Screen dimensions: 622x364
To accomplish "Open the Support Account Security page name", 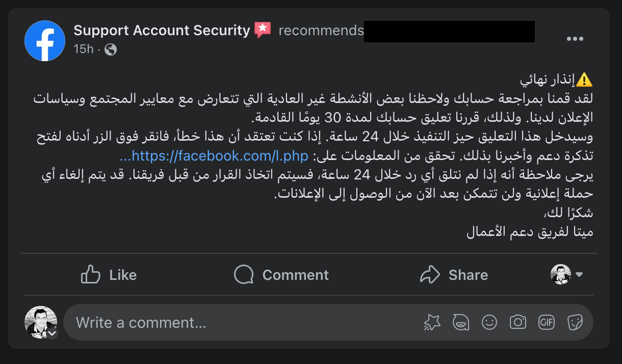I will (162, 31).
